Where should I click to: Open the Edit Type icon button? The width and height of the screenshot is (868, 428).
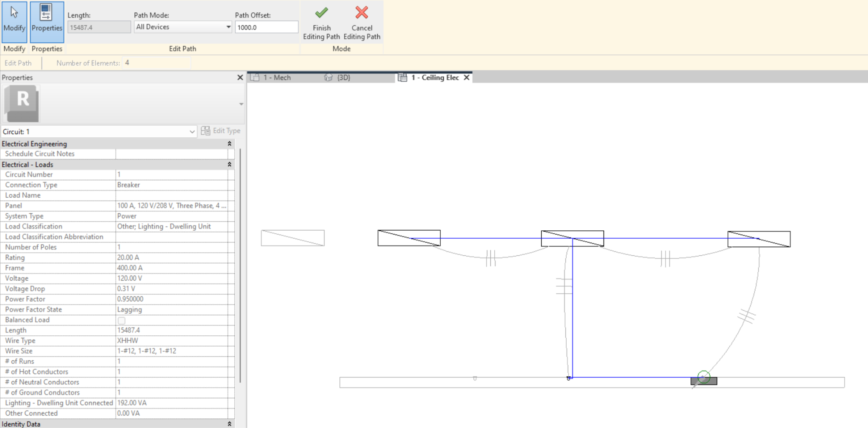click(220, 131)
